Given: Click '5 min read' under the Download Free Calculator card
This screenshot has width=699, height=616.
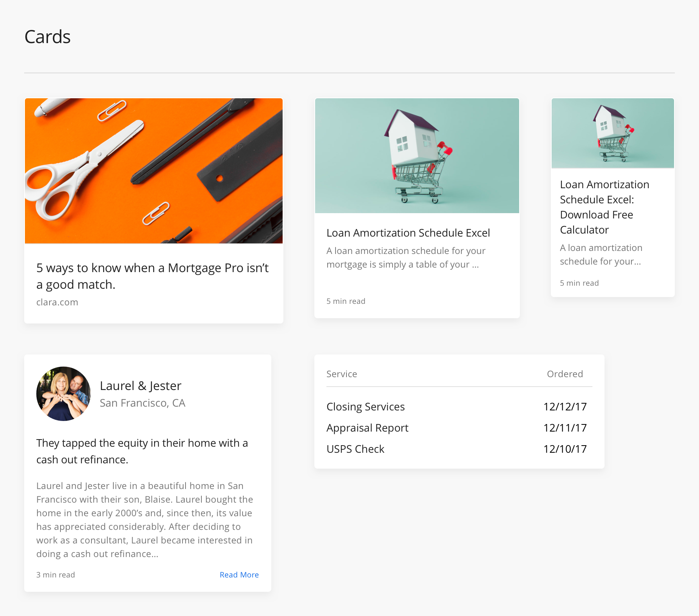Looking at the screenshot, I should (579, 283).
